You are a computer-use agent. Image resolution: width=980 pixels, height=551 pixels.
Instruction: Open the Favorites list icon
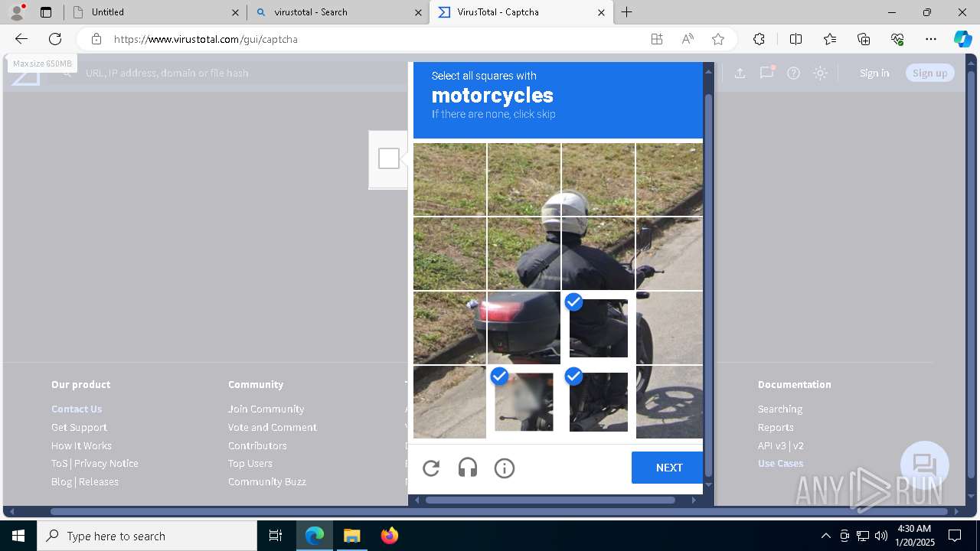[x=830, y=39]
